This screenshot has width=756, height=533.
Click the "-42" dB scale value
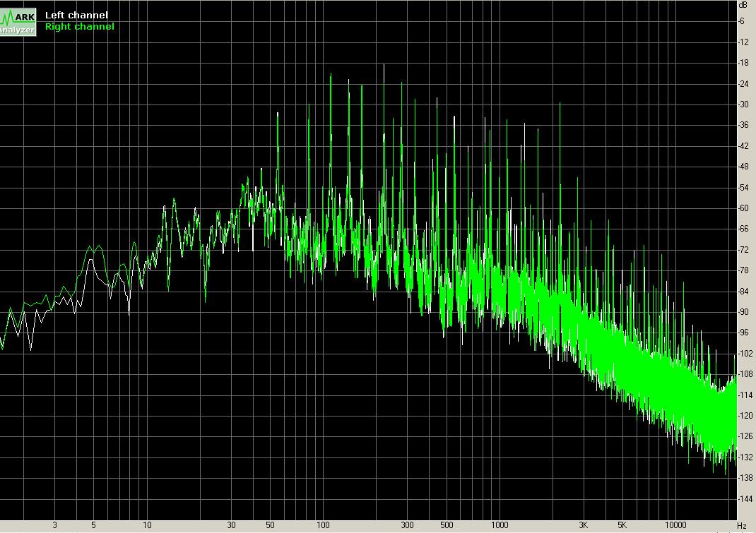click(743, 146)
